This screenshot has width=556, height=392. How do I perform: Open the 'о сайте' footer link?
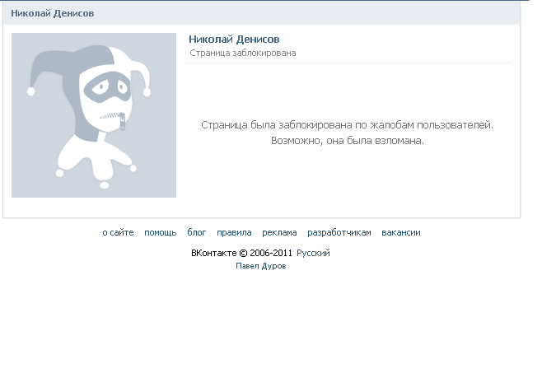(118, 232)
